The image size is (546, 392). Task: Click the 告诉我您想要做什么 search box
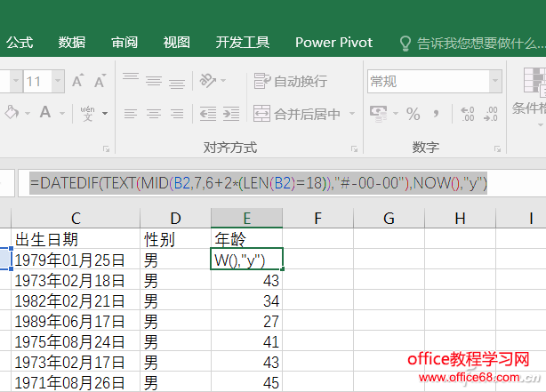[480, 44]
